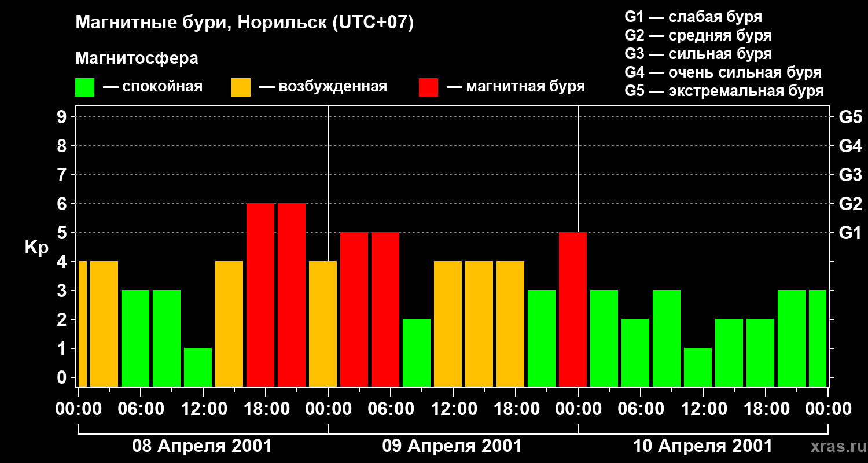Click the green Kp 3 bar before 18:00 on 09 Апреля's evening
868x463 pixels.
(x=542, y=338)
